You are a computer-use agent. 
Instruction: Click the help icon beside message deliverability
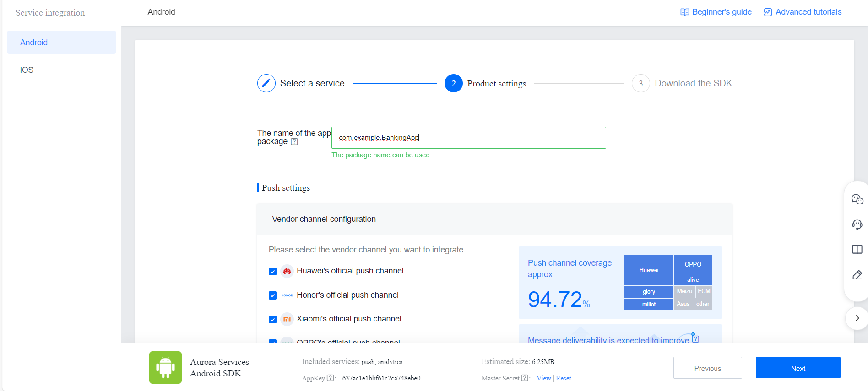[x=695, y=339]
